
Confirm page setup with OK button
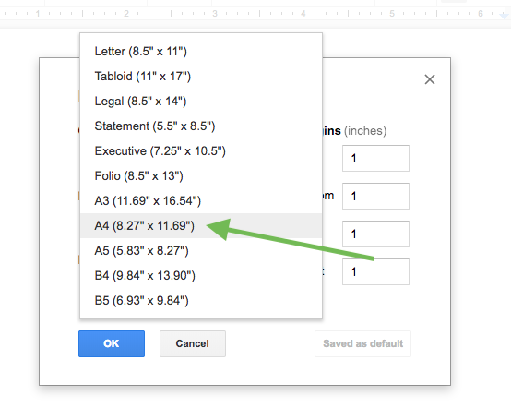point(112,343)
